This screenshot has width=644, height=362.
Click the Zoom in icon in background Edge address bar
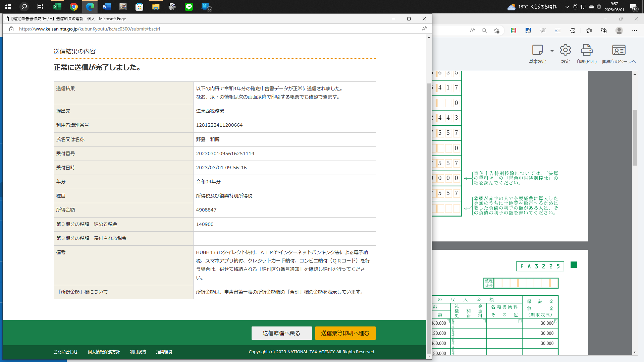[484, 31]
